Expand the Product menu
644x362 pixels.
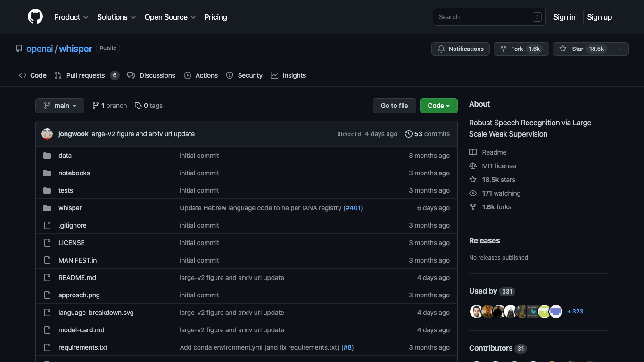71,17
